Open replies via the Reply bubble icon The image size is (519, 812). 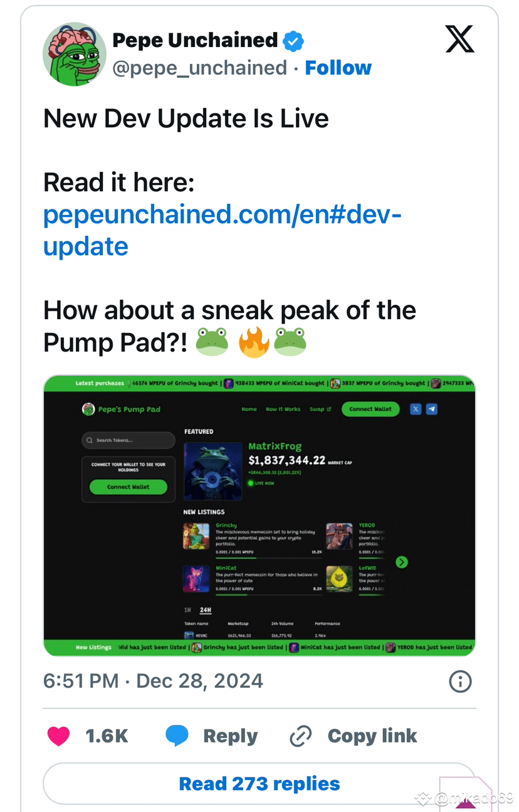point(176,736)
